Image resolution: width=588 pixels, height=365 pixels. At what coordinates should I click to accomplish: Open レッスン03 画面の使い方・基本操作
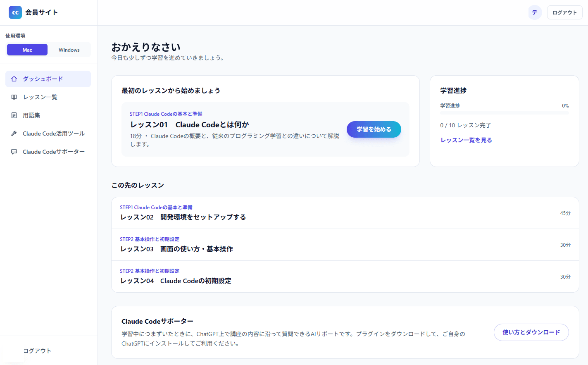345,245
